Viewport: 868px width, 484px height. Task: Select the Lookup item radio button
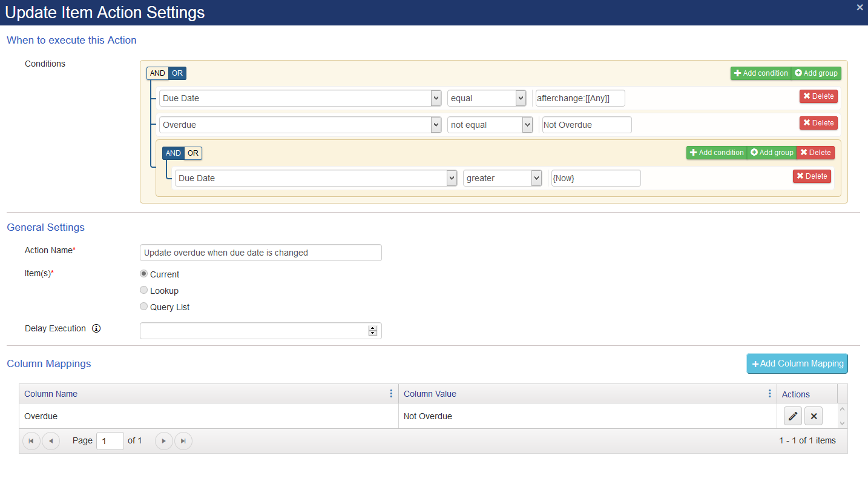click(144, 290)
